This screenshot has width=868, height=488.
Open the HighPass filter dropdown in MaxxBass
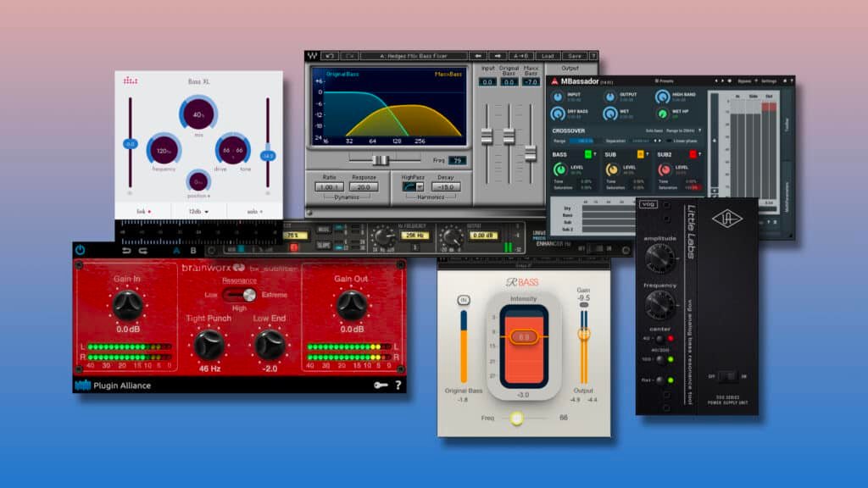pos(413,186)
